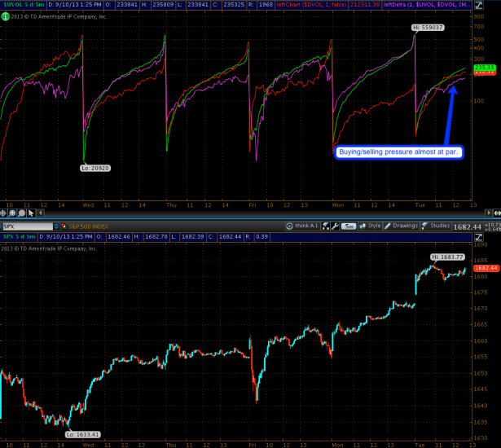Click the red 1682.44 axis price tag
The height and width of the screenshot is (448, 501).
(486, 268)
